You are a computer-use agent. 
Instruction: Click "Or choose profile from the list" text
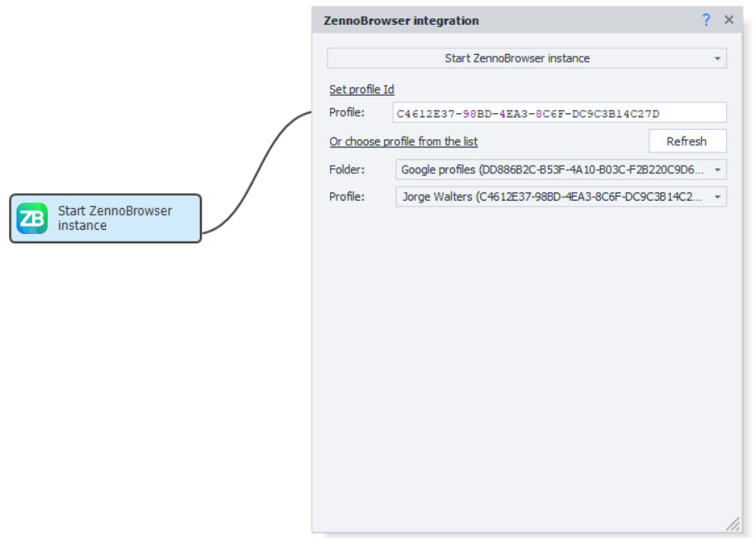(403, 142)
